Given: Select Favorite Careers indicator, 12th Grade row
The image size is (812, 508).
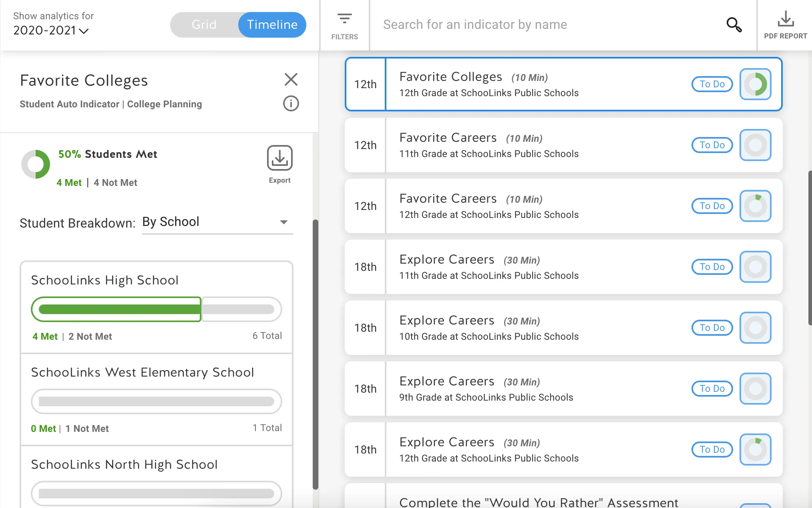Looking at the screenshot, I should tap(564, 206).
